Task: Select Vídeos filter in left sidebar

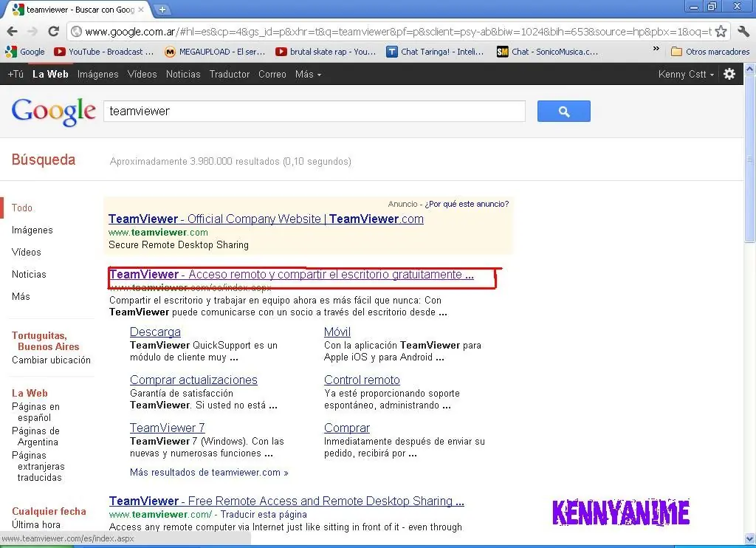Action: pyautogui.click(x=27, y=253)
